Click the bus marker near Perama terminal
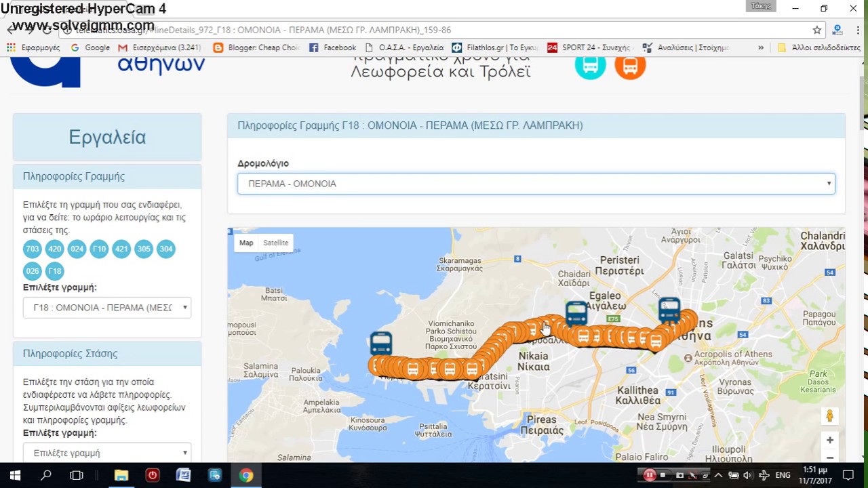 [381, 343]
